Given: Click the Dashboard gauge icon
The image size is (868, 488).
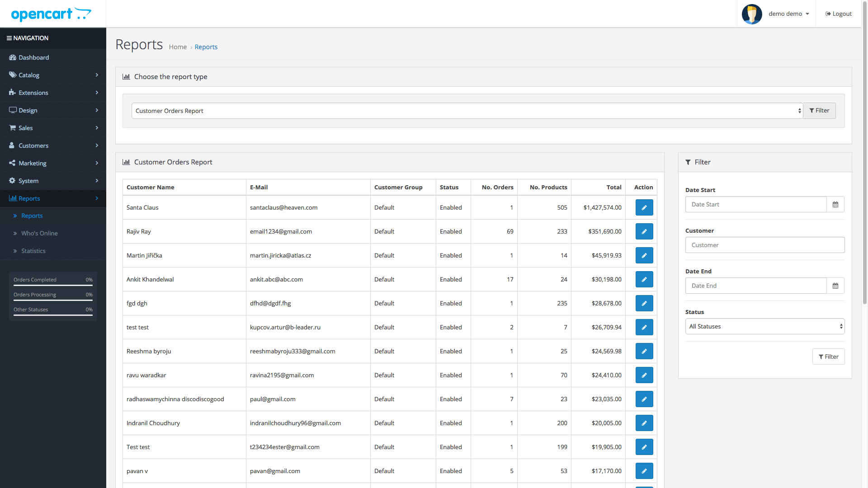Looking at the screenshot, I should (x=13, y=57).
